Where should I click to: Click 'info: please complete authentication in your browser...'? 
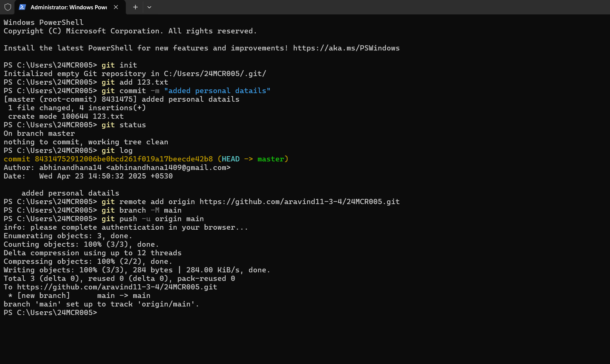point(126,227)
